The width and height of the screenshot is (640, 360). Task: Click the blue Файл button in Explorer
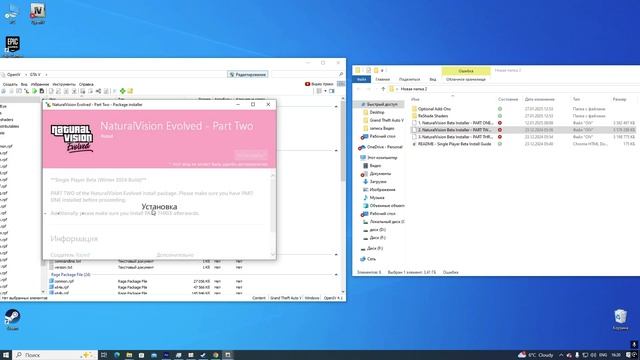click(x=362, y=79)
